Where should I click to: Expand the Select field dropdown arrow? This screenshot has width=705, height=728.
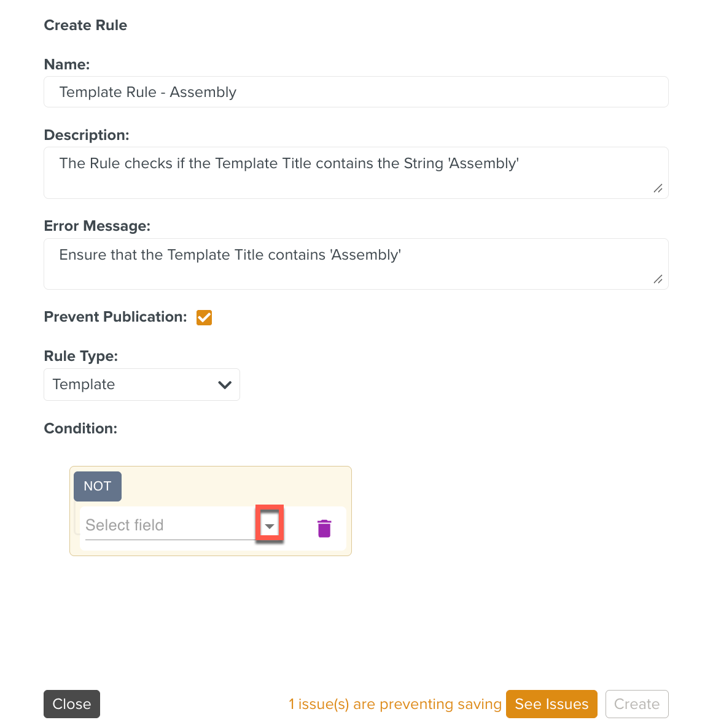pyautogui.click(x=270, y=525)
